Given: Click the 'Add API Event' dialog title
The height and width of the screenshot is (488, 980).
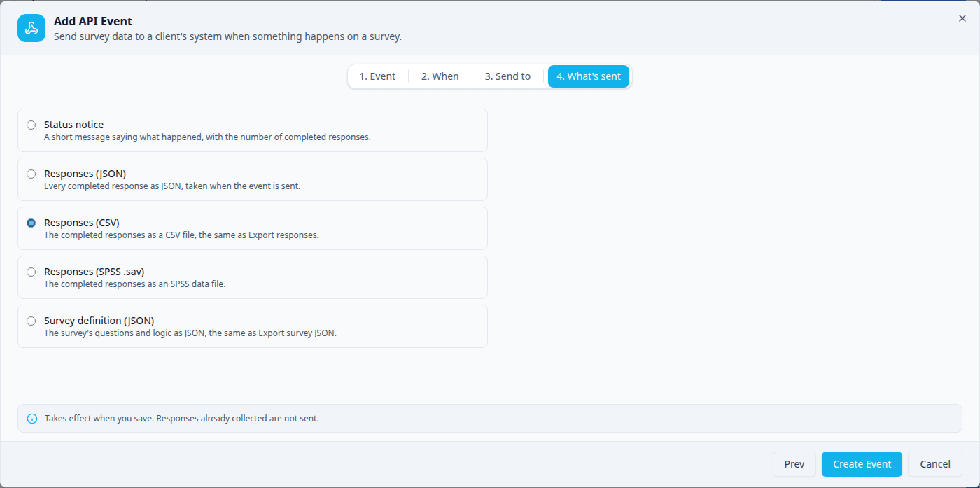Looking at the screenshot, I should 93,21.
